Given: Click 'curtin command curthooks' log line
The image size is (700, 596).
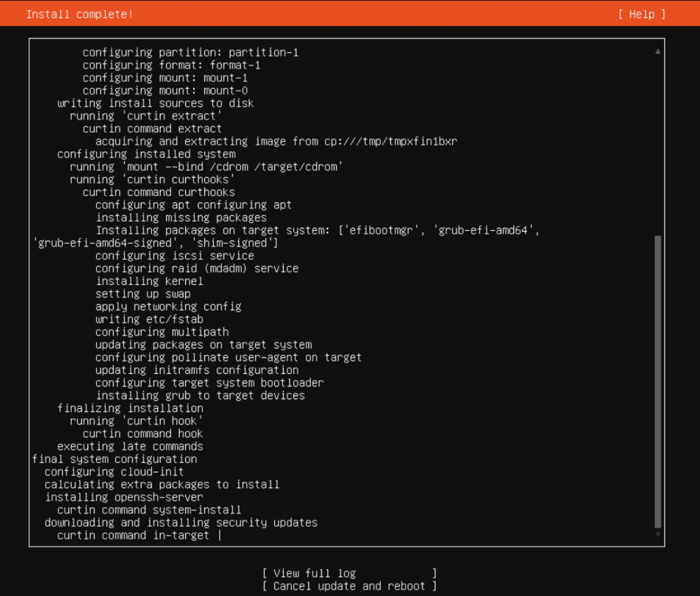Looking at the screenshot, I should [x=159, y=193].
